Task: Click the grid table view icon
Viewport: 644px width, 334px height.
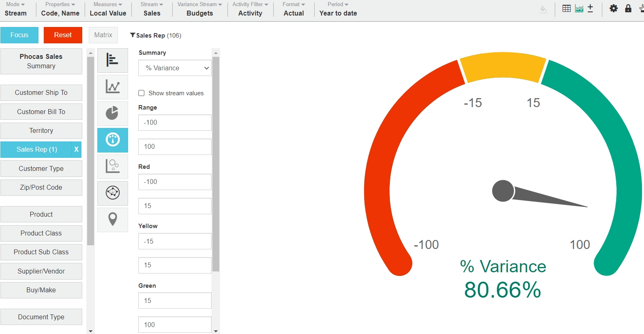Action: tap(566, 9)
